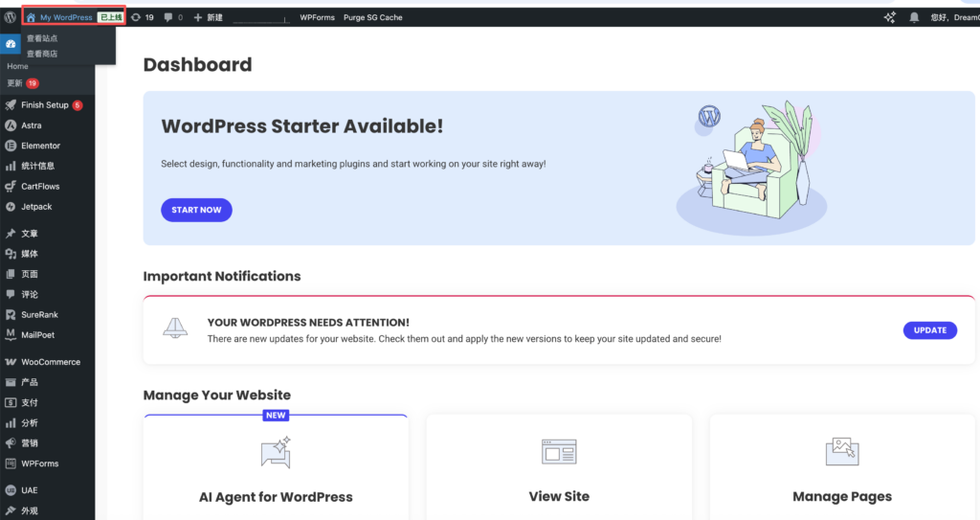The width and height of the screenshot is (980, 520).
Task: Expand the 新建 (New) dropdown in admin bar
Action: tap(209, 17)
